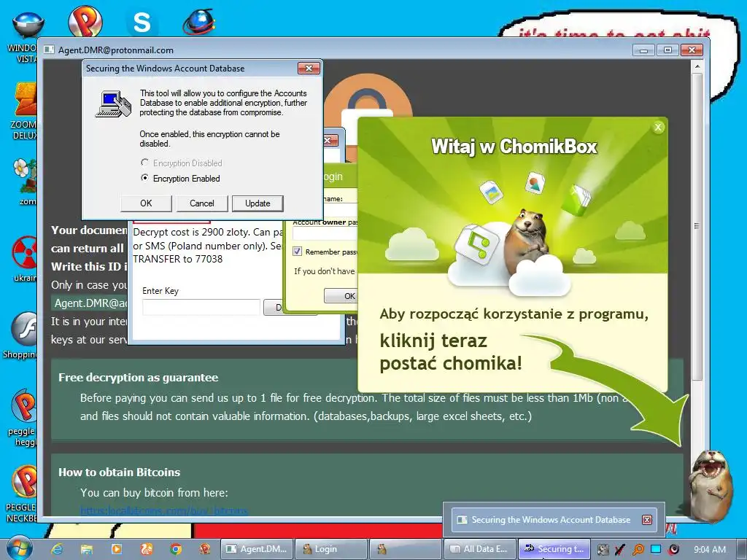Switch to All Data E... taskbar window
The image size is (747, 560).
click(x=480, y=549)
